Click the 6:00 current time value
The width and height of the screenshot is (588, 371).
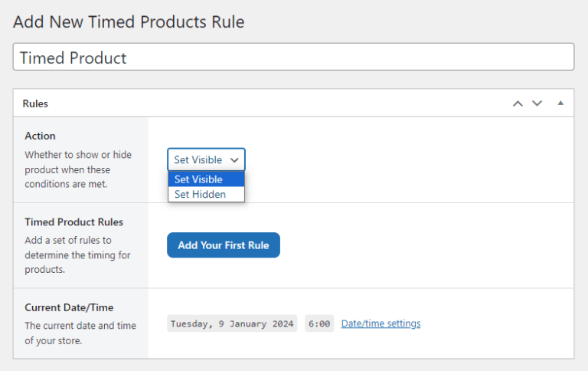pos(318,323)
